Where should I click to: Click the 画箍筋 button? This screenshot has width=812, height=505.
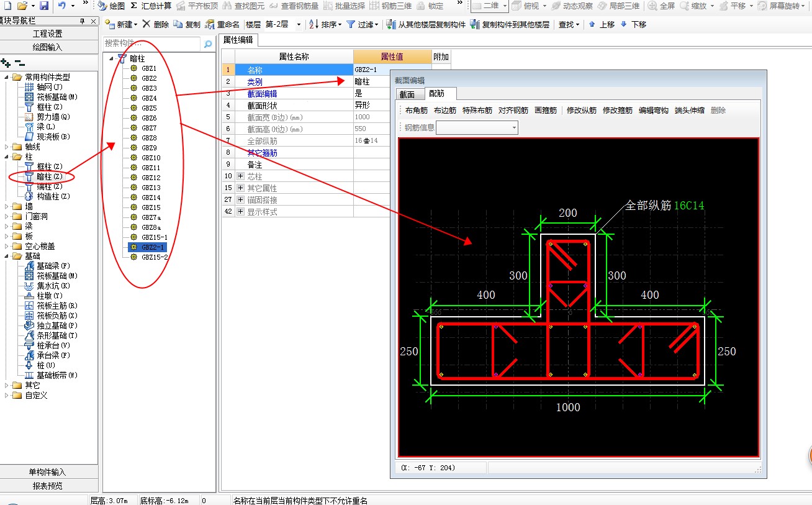[546, 111]
